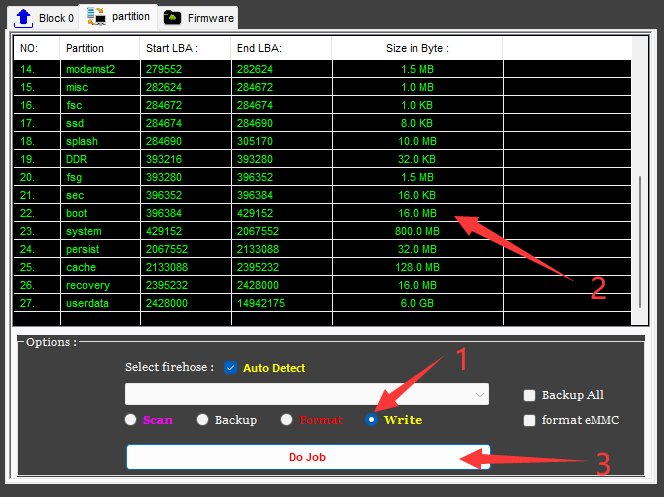Open the Block 0 tab
The height and width of the screenshot is (497, 664).
click(56, 18)
